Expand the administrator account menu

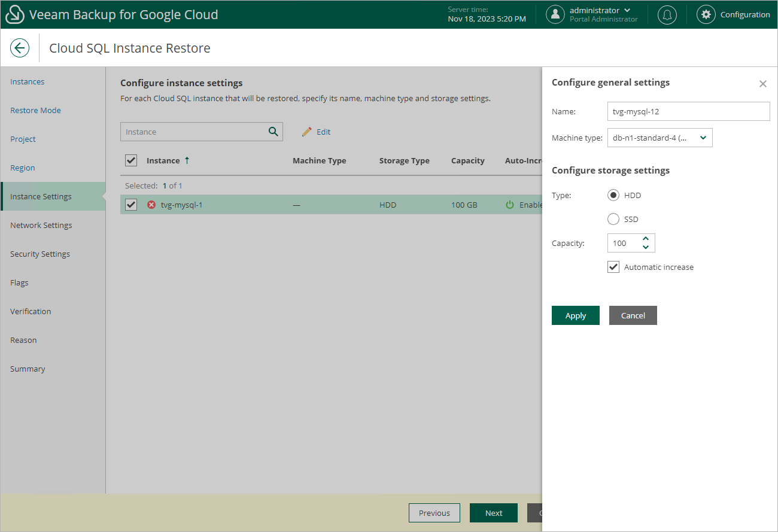(626, 10)
